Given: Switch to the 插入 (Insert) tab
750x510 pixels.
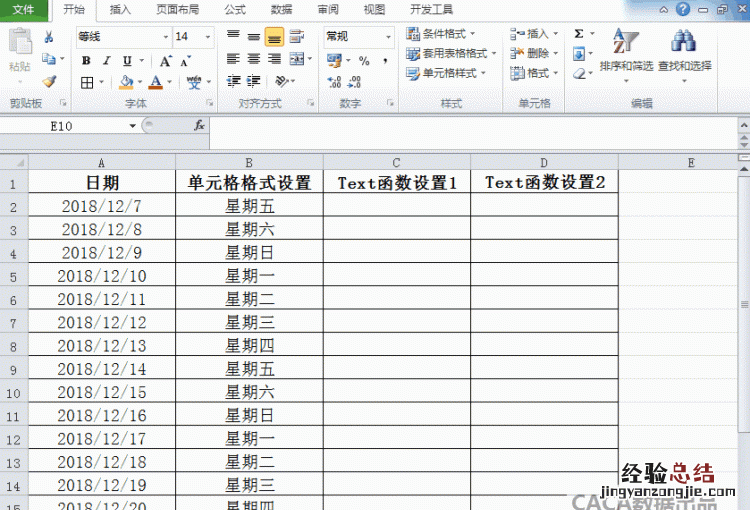Looking at the screenshot, I should click(120, 10).
